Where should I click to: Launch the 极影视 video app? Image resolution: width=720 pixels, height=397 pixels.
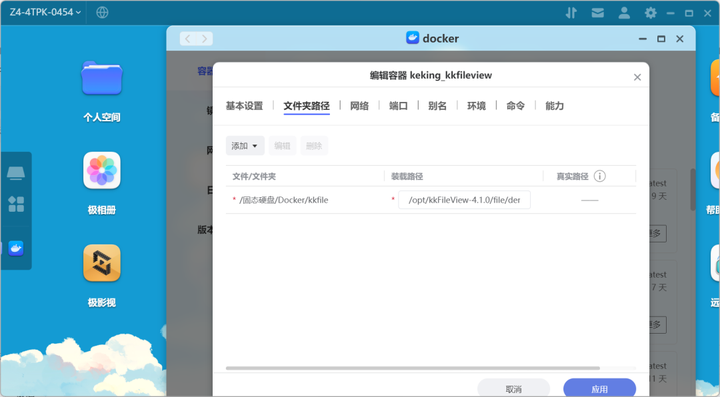click(102, 263)
